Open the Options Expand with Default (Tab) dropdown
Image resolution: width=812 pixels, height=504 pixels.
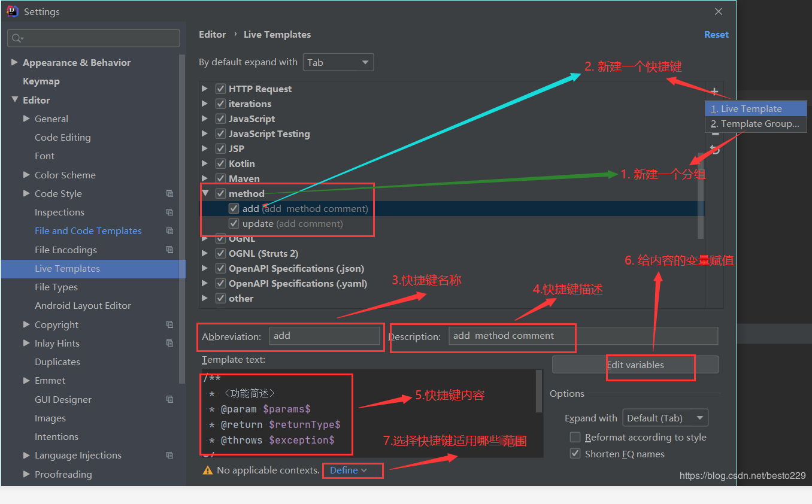click(x=665, y=418)
